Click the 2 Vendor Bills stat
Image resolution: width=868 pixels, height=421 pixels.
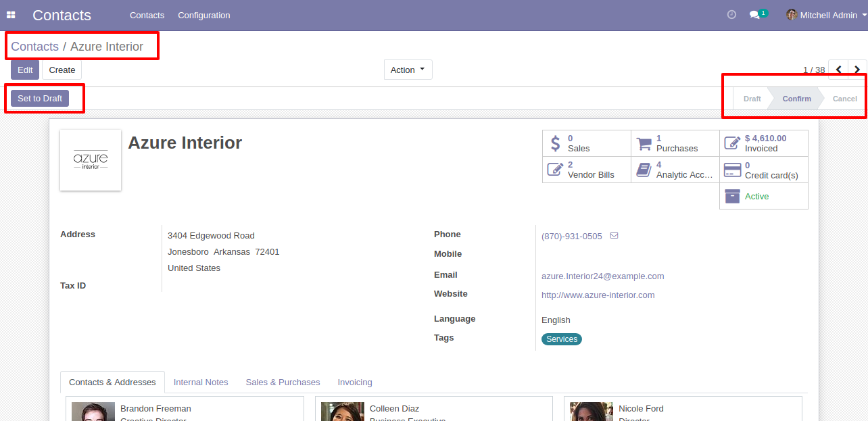[x=587, y=170]
